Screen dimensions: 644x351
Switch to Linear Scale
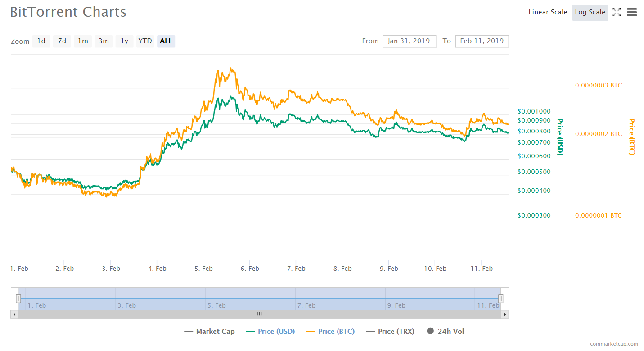click(548, 12)
